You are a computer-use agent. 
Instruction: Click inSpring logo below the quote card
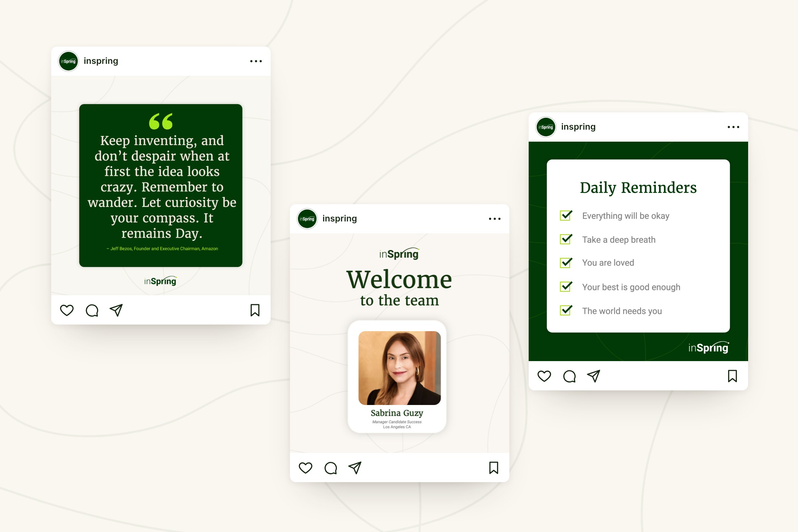coord(161,281)
